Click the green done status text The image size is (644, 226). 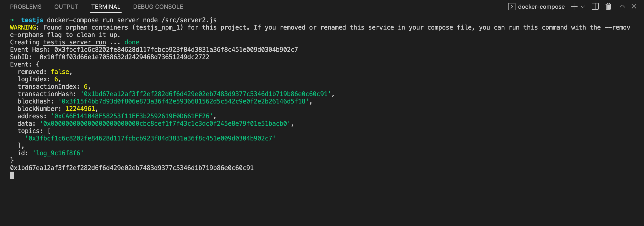tap(132, 42)
